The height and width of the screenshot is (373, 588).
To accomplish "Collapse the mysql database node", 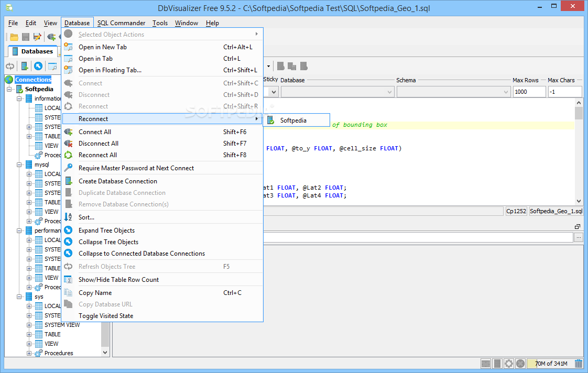I will click(x=19, y=164).
